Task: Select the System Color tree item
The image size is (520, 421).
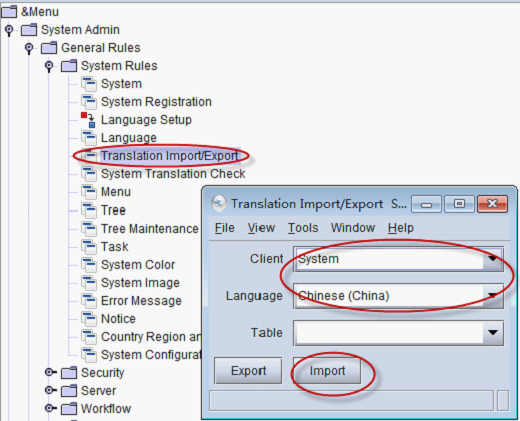Action: click(138, 265)
